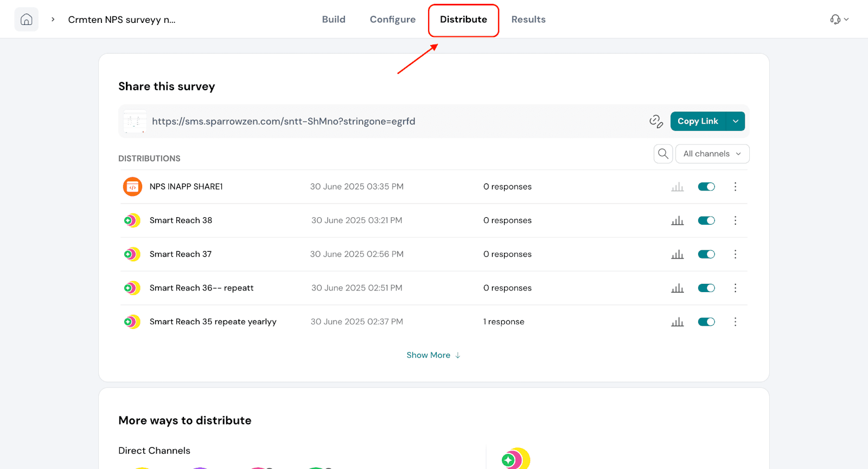Screen dimensions: 868x469
Task: Open three-dot menu for NPS INAPP SHARE1
Action: 735,187
